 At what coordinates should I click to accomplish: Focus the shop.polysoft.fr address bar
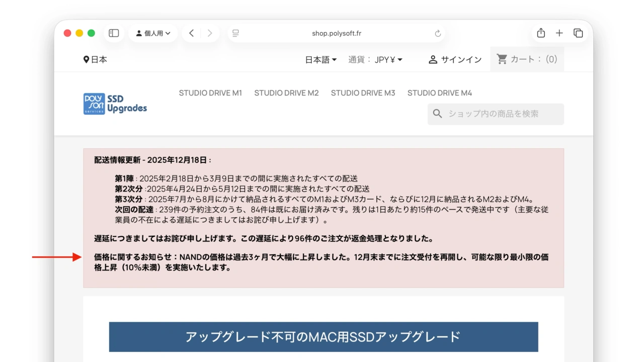click(336, 34)
